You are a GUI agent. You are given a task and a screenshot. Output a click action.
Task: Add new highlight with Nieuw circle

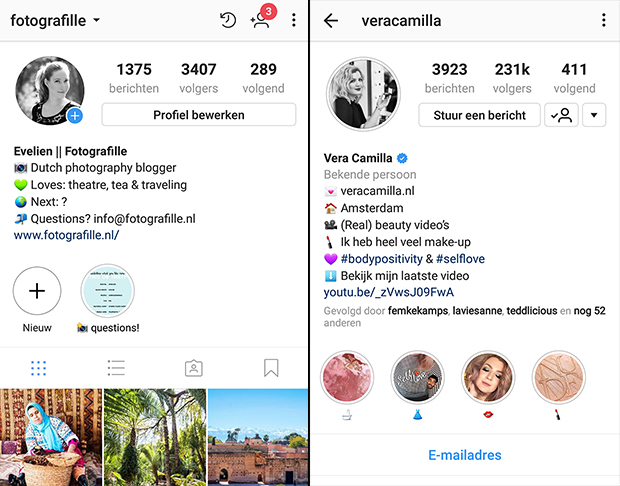(37, 291)
